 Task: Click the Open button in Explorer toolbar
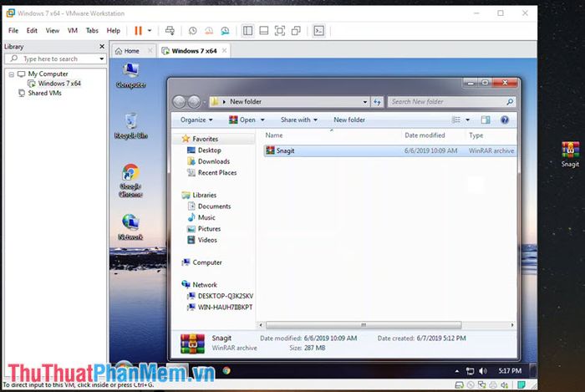coord(242,120)
